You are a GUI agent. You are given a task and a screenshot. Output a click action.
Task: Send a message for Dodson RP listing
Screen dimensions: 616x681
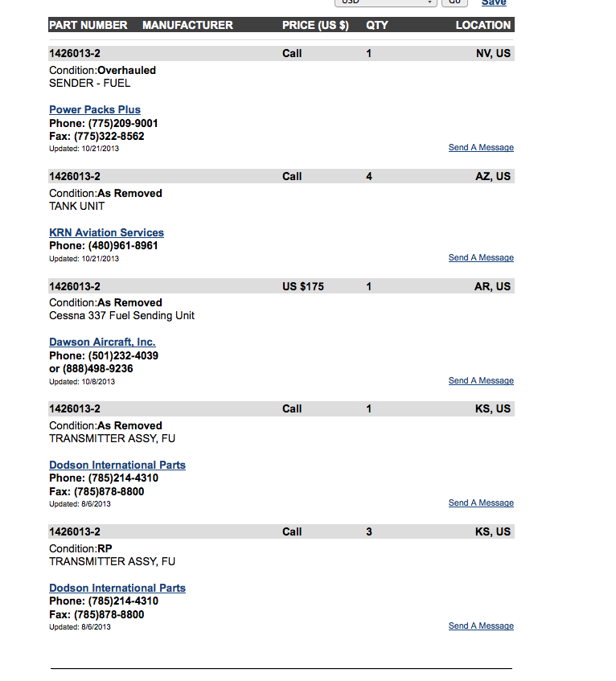coord(481,626)
